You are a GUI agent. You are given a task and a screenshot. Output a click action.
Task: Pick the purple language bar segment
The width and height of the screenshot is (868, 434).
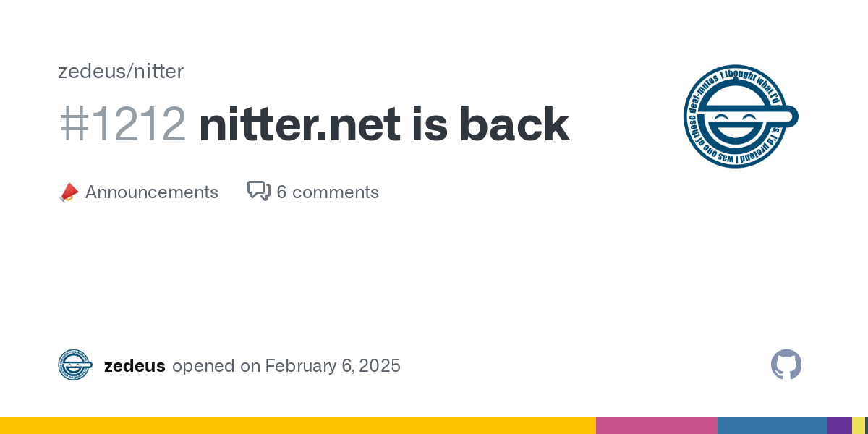tap(839, 425)
